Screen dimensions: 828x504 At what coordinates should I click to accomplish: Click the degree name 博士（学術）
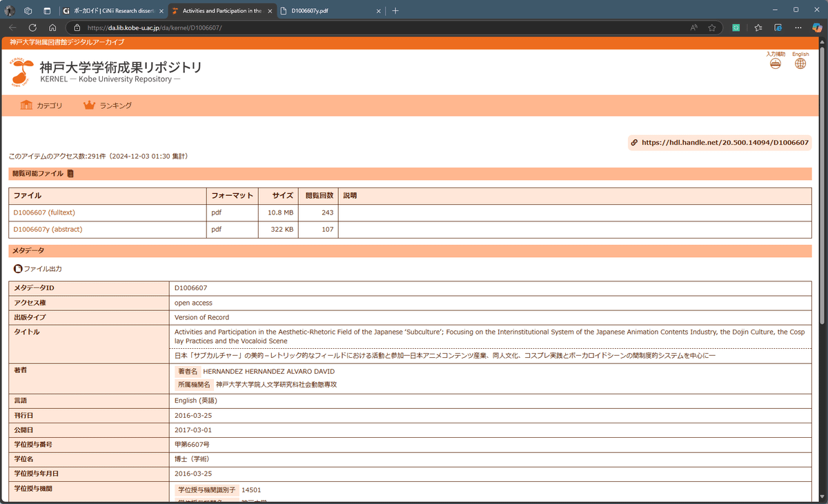click(x=192, y=459)
